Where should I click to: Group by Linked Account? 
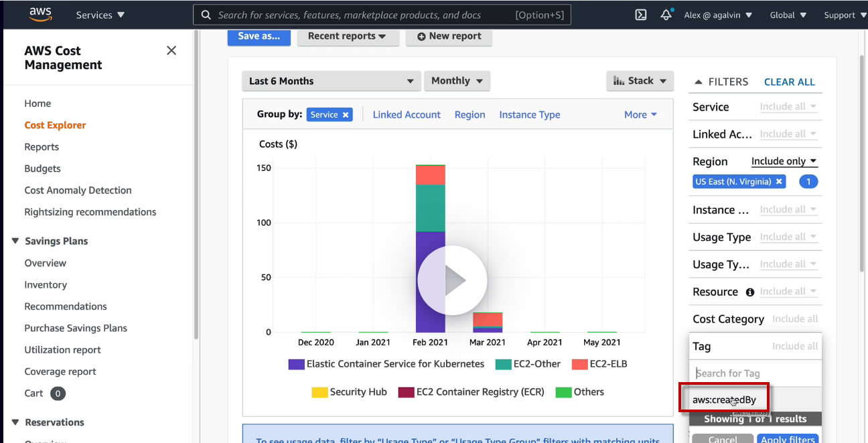coord(407,114)
